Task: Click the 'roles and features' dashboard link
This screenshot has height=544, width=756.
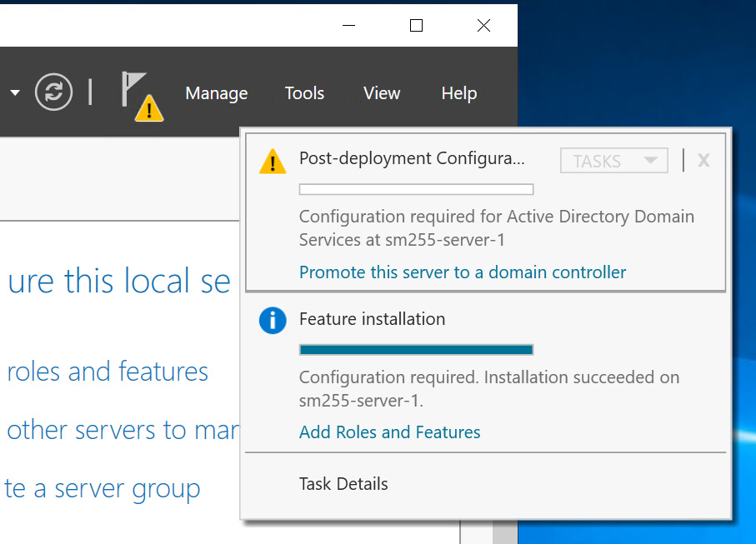Action: [108, 372]
